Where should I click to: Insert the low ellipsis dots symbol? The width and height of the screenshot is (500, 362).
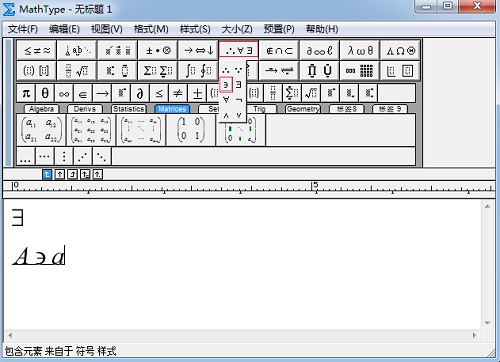click(x=25, y=156)
